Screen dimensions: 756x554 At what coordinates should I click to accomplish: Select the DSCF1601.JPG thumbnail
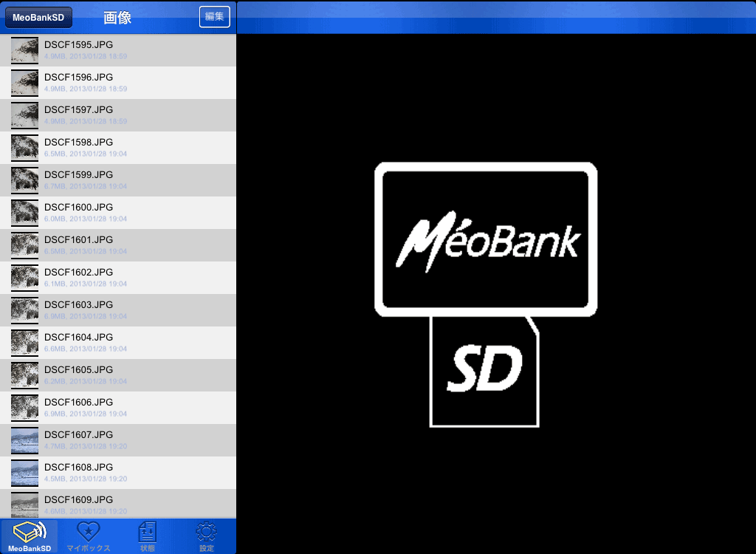pos(24,245)
